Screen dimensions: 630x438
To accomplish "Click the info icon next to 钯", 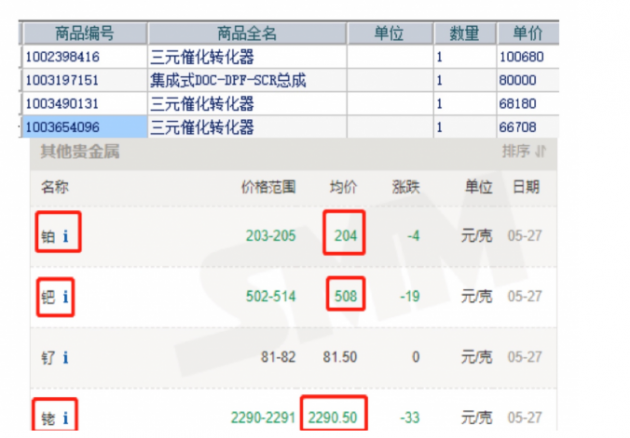I will coord(65,297).
